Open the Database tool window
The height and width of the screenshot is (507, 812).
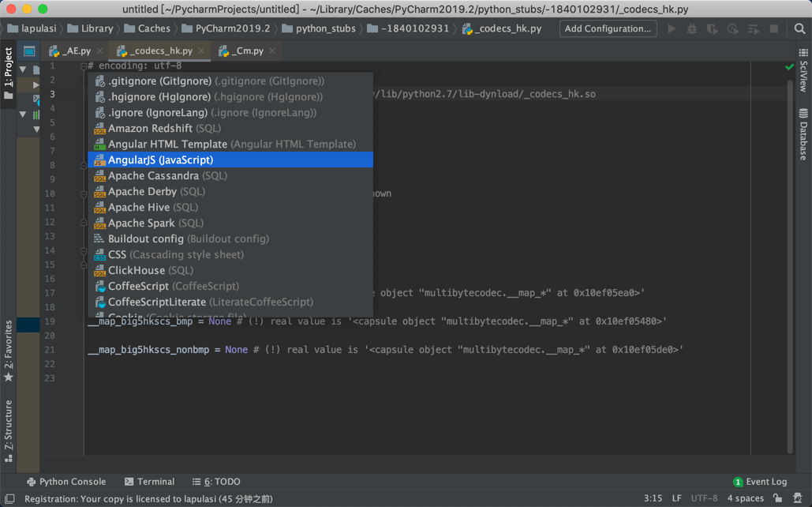click(803, 134)
